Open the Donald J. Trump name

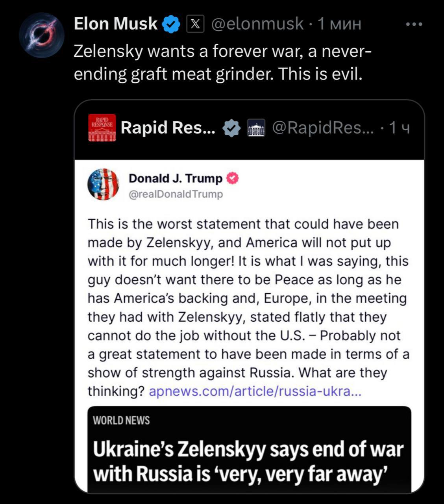(175, 178)
